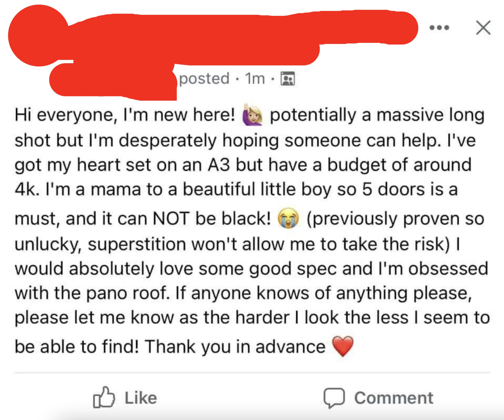Click the word 'posted' in header

click(x=204, y=79)
